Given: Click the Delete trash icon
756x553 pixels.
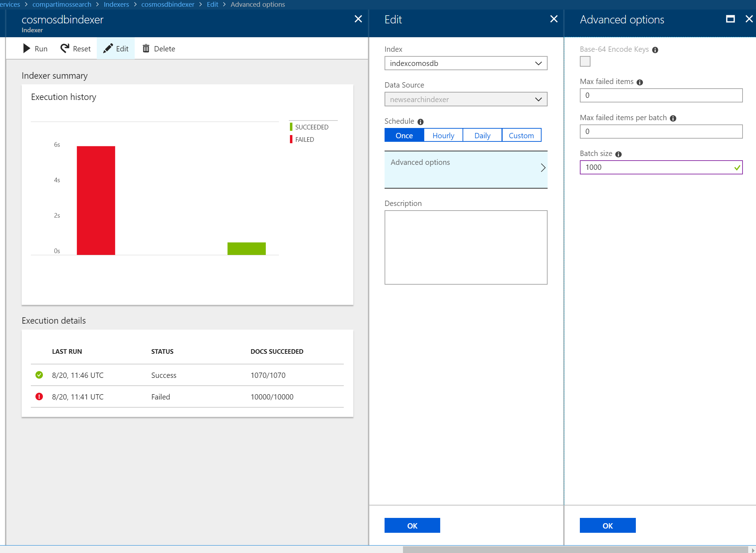Looking at the screenshot, I should [146, 48].
